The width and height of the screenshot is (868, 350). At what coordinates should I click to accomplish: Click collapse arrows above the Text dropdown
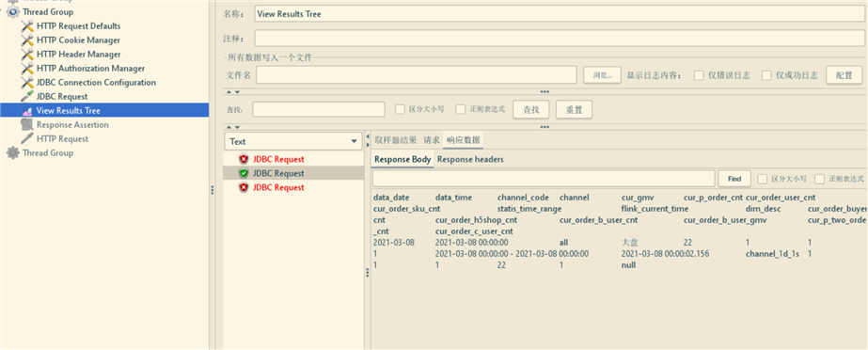233,127
